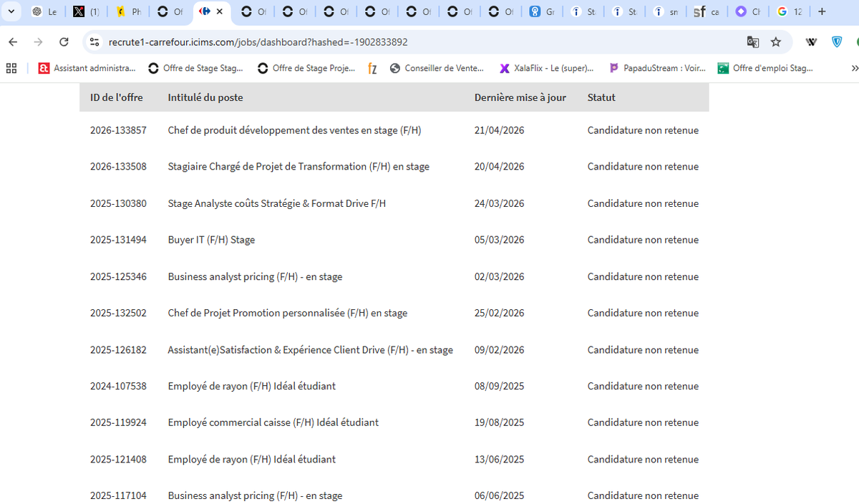Open 'Offre de Stage Proje...' bookmark
This screenshot has width=859, height=504.
click(306, 69)
